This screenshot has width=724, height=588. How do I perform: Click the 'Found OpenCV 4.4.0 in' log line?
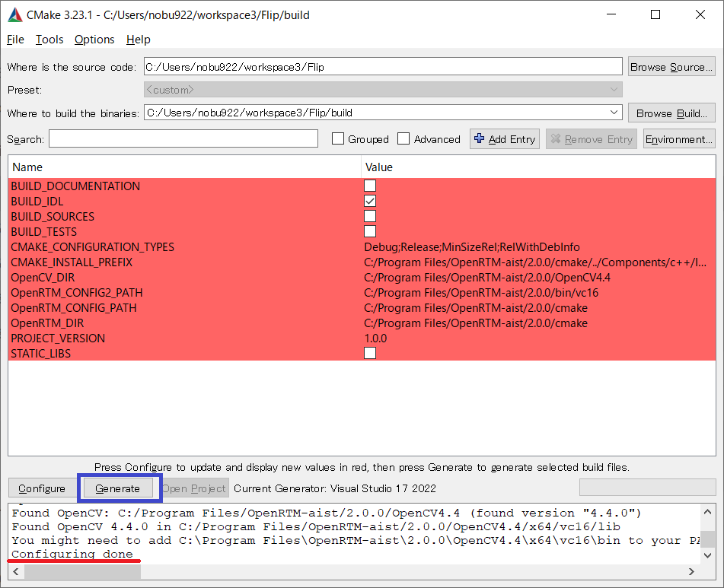pyautogui.click(x=316, y=526)
